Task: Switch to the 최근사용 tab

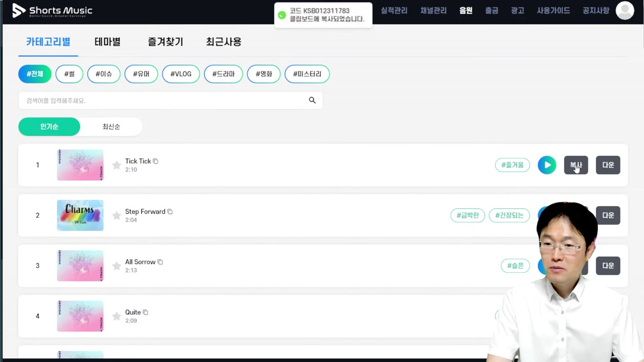Action: [x=224, y=42]
